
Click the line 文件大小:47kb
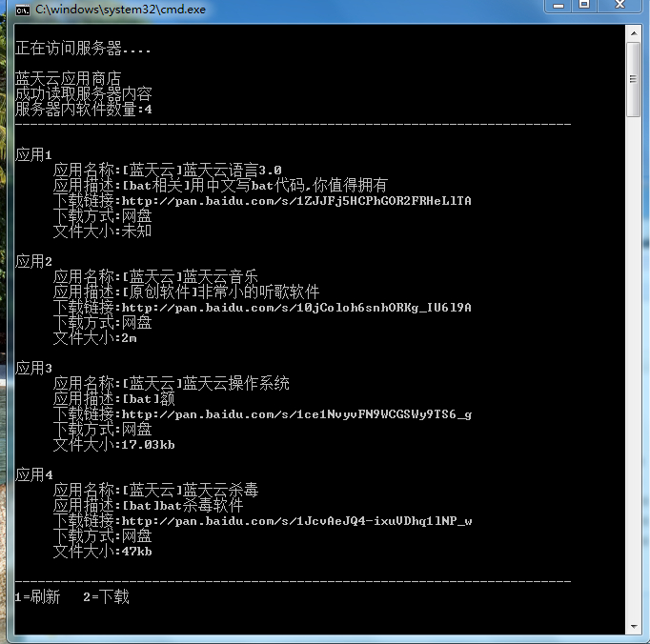point(102,552)
